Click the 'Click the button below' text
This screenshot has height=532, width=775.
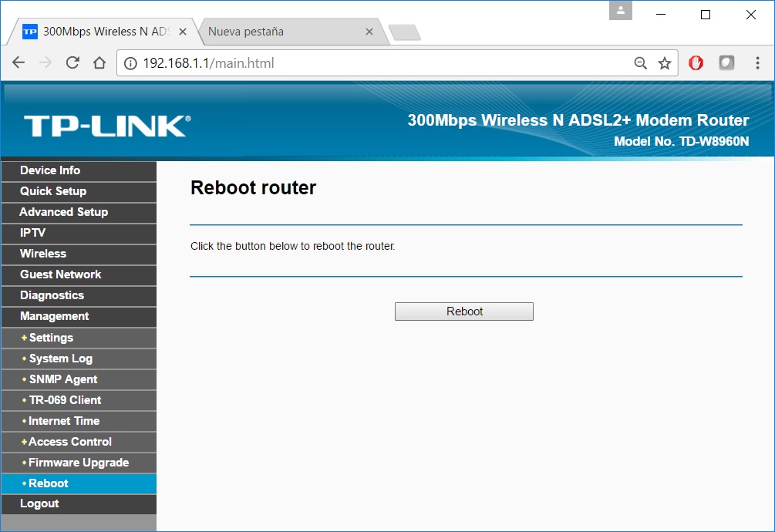[292, 246]
